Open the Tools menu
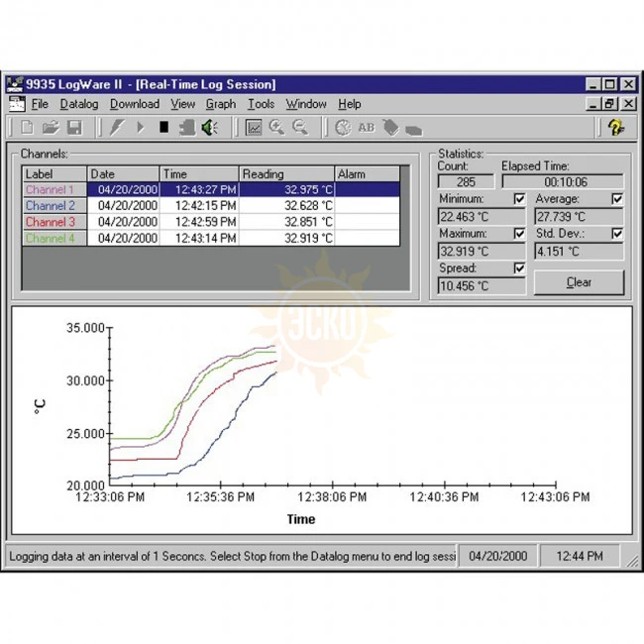The height and width of the screenshot is (644, 644). [261, 104]
